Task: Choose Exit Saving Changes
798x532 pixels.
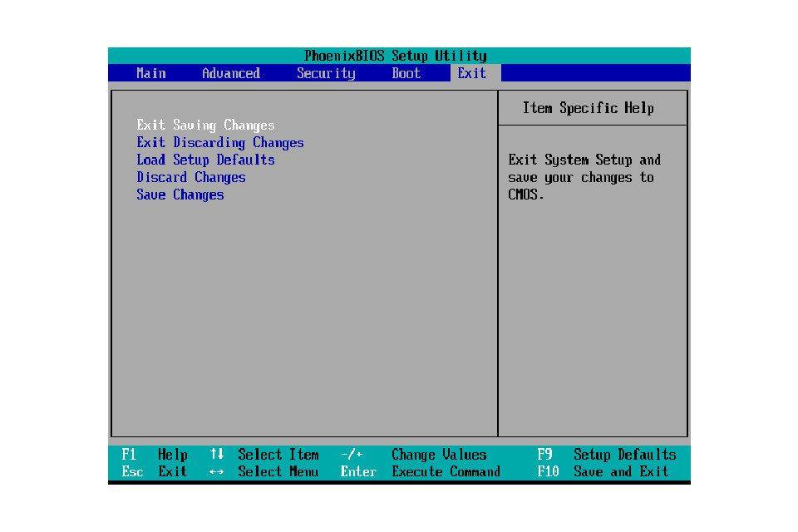Action: (x=205, y=126)
